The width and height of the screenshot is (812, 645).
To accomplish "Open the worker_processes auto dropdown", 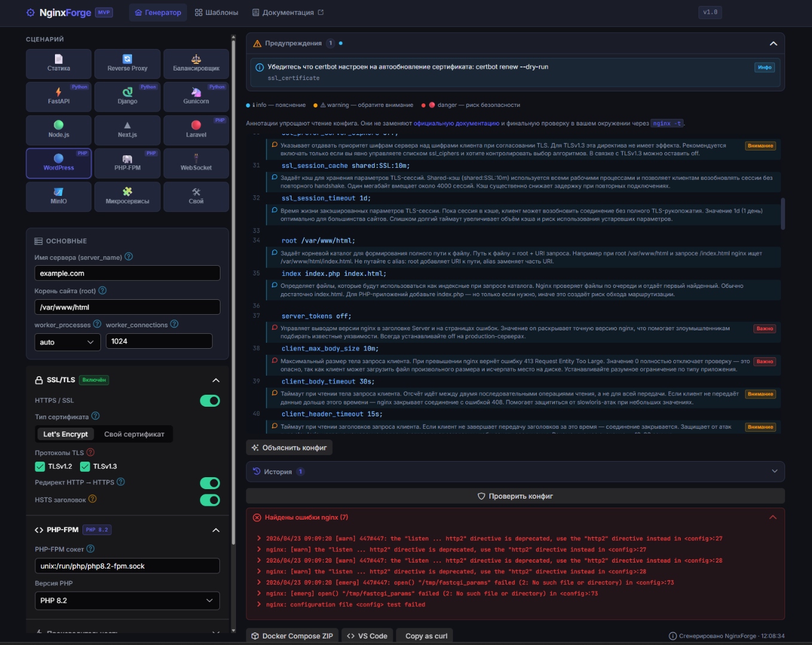I will pos(68,342).
